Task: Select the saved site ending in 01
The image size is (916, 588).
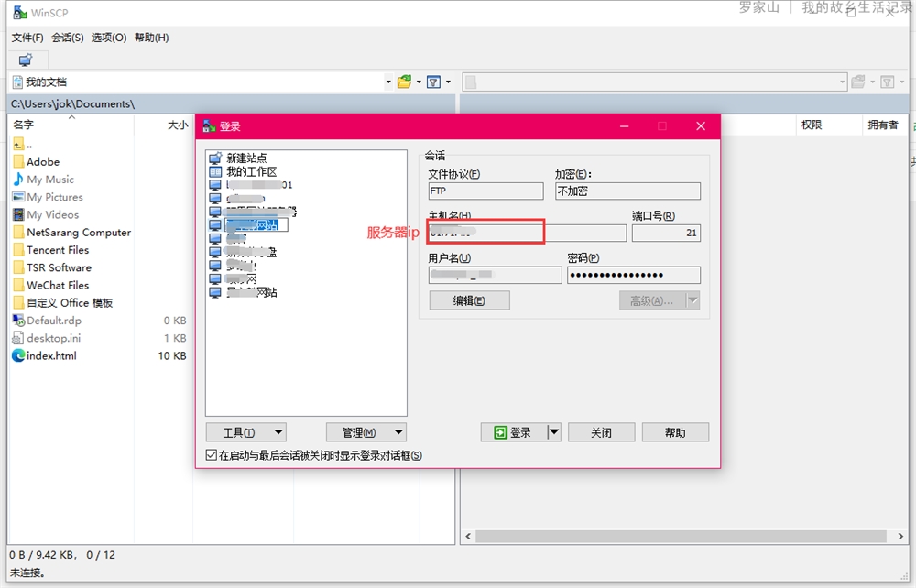Action: pyautogui.click(x=259, y=185)
